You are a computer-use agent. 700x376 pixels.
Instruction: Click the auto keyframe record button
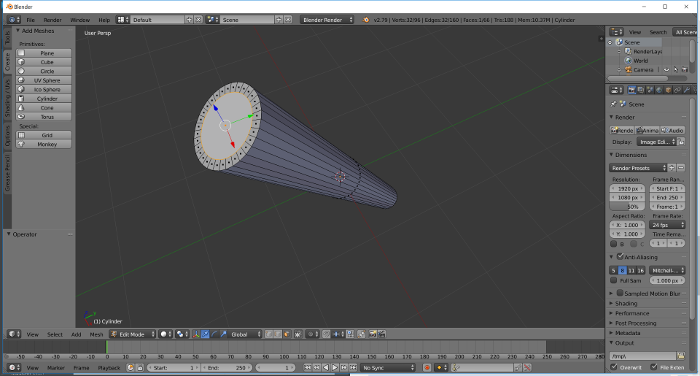[426, 368]
